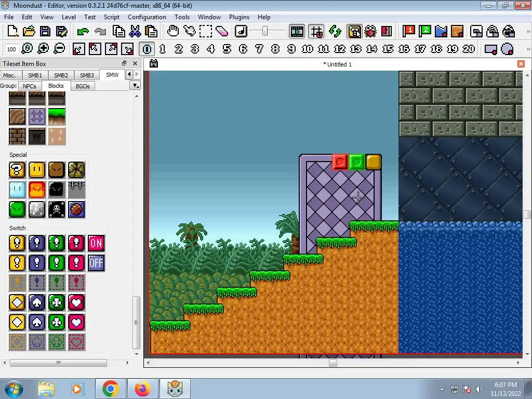
Task: Cut selection with the scissors icon
Action: 135,31
